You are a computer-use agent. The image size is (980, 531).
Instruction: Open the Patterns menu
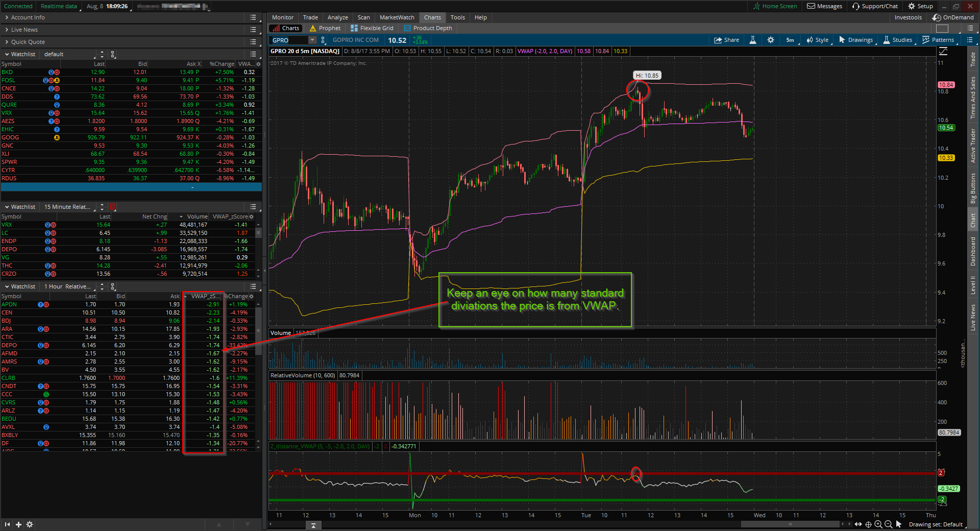pos(938,40)
